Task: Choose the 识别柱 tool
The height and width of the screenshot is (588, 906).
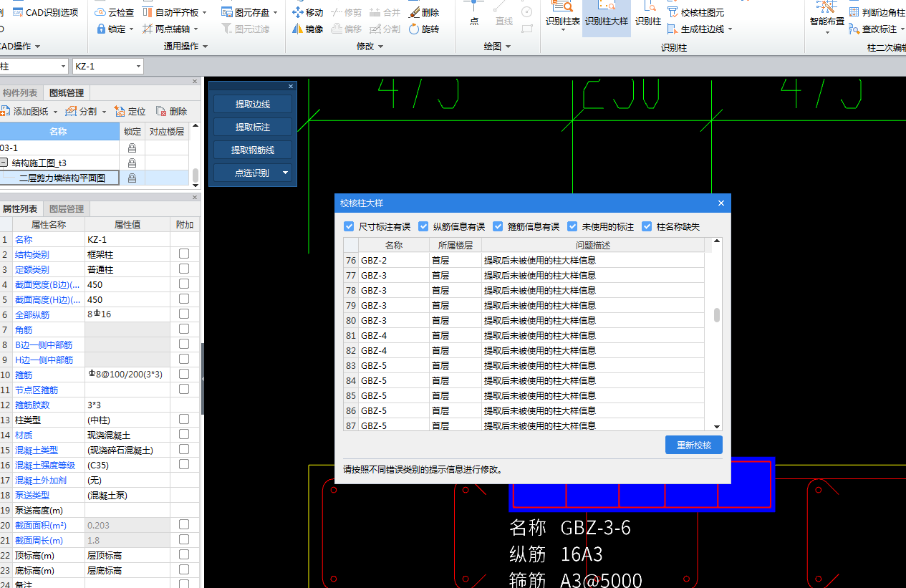Action: (648, 14)
